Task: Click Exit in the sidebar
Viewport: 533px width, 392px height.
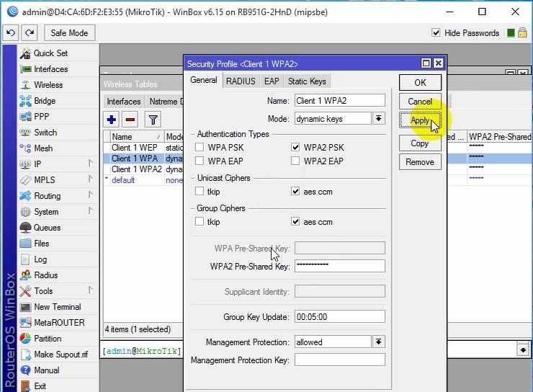Action: click(x=33, y=386)
